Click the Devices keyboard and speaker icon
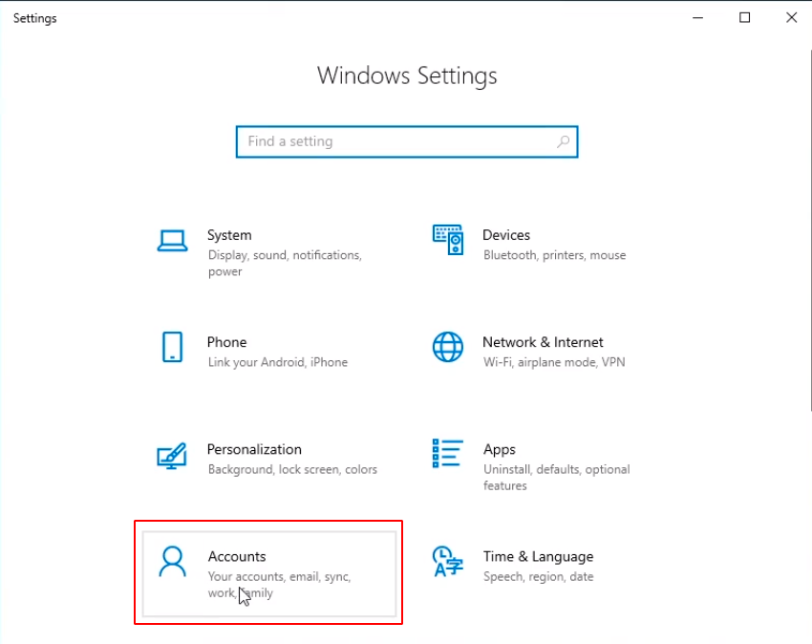 [447, 240]
